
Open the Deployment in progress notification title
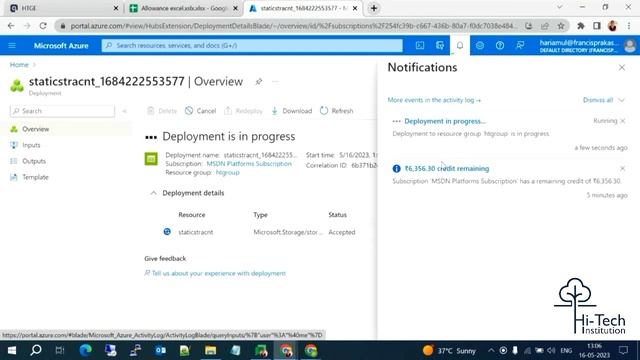pos(445,121)
